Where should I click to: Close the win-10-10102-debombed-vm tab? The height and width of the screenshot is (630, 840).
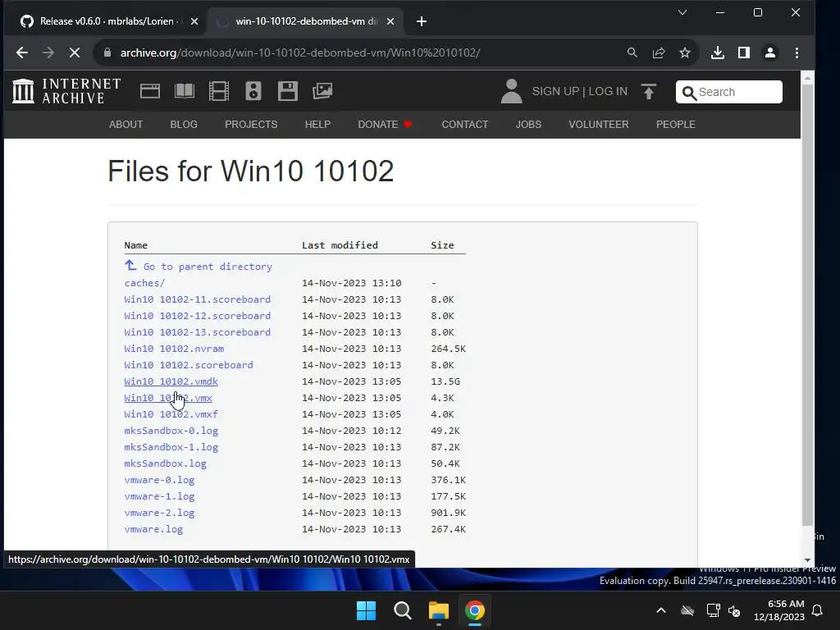pyautogui.click(x=390, y=21)
